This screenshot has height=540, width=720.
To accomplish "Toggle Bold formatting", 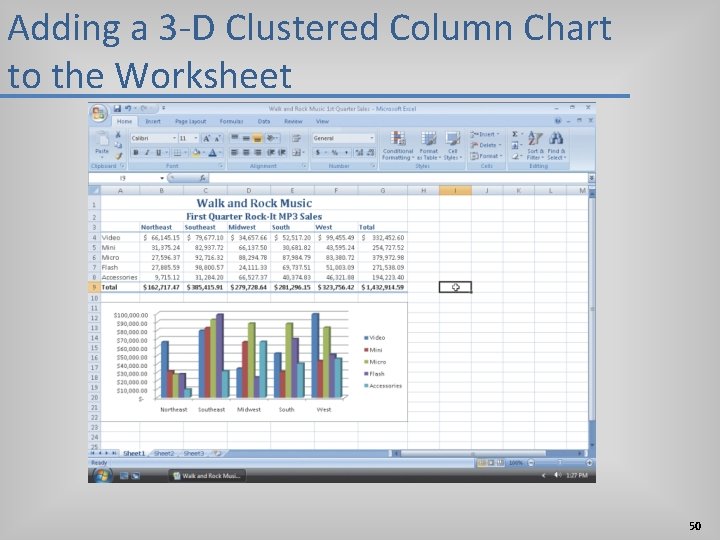I will (136, 153).
